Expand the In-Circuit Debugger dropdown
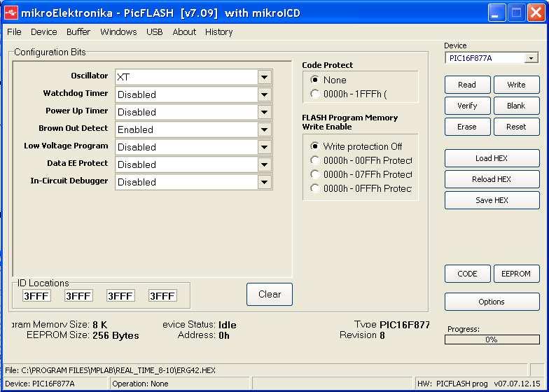 [265, 182]
